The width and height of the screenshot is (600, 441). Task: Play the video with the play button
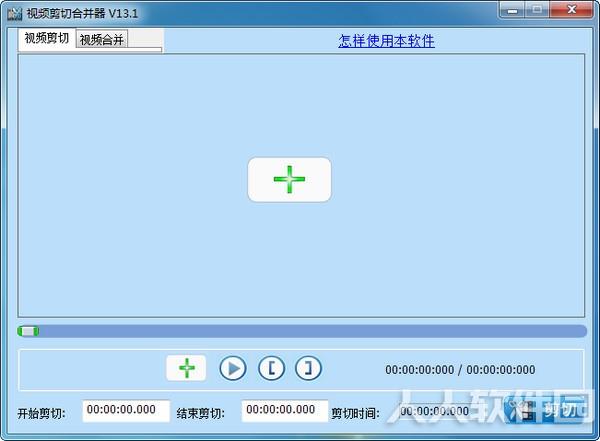[233, 368]
